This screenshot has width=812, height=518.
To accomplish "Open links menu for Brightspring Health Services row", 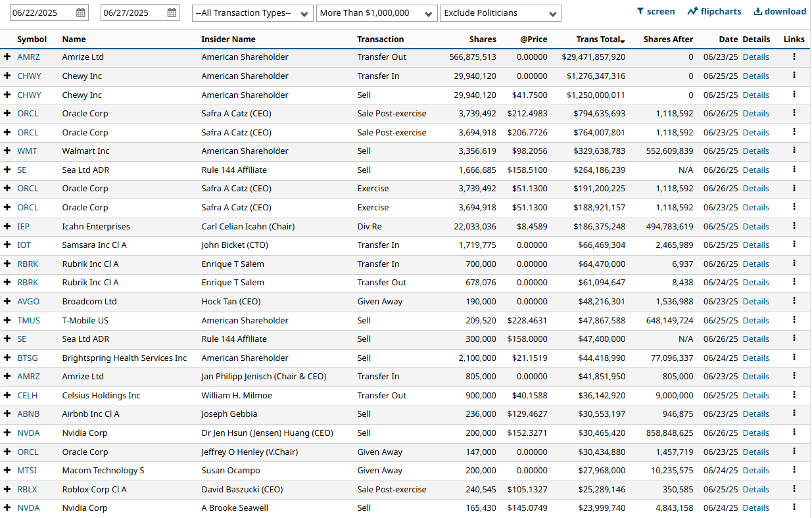I will pyautogui.click(x=794, y=358).
